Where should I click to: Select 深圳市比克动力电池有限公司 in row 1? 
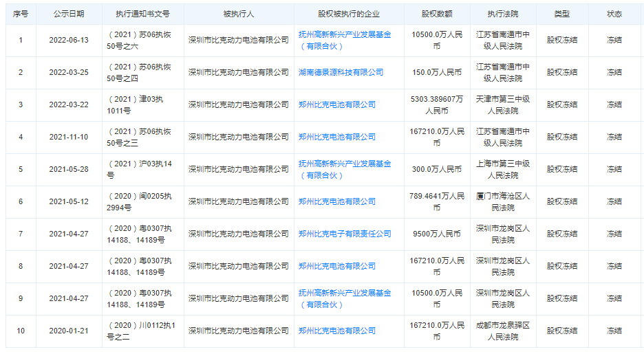click(x=239, y=40)
